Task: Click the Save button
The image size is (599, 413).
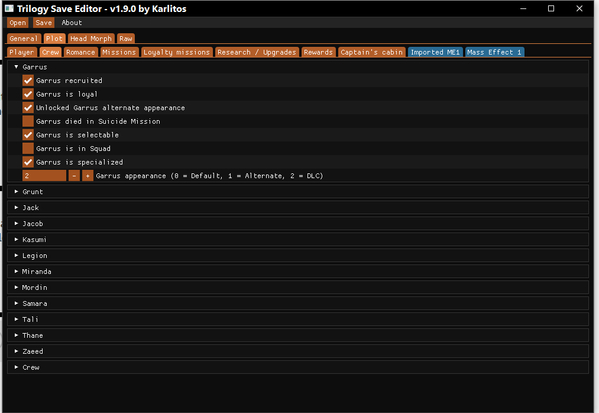Action: point(44,23)
